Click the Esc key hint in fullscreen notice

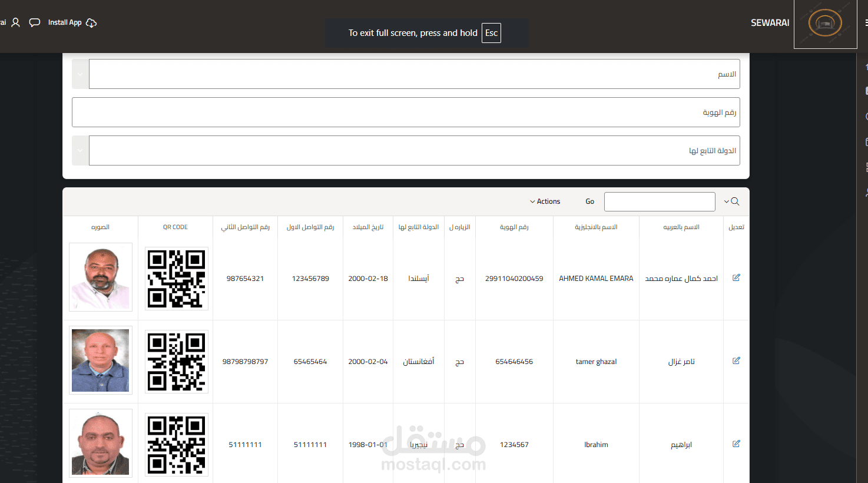(491, 33)
